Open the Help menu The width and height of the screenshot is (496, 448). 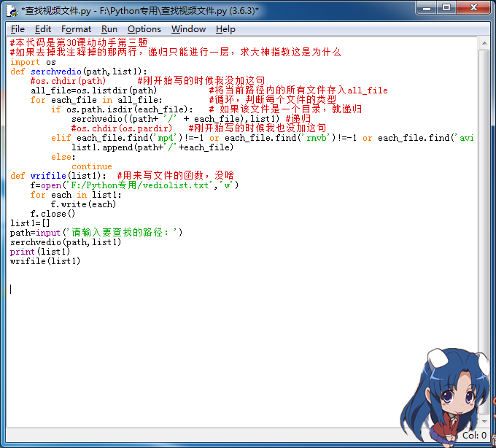pyautogui.click(x=225, y=29)
